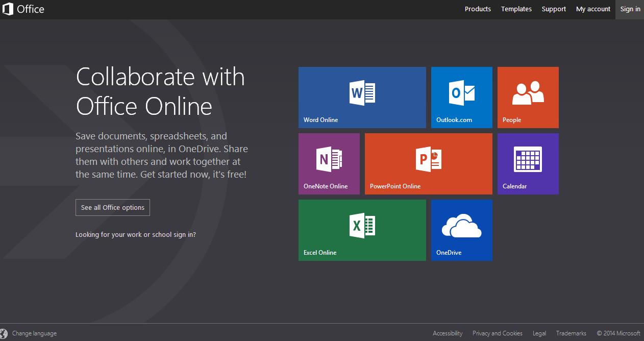Click the globe icon beside Change language

click(x=4, y=334)
